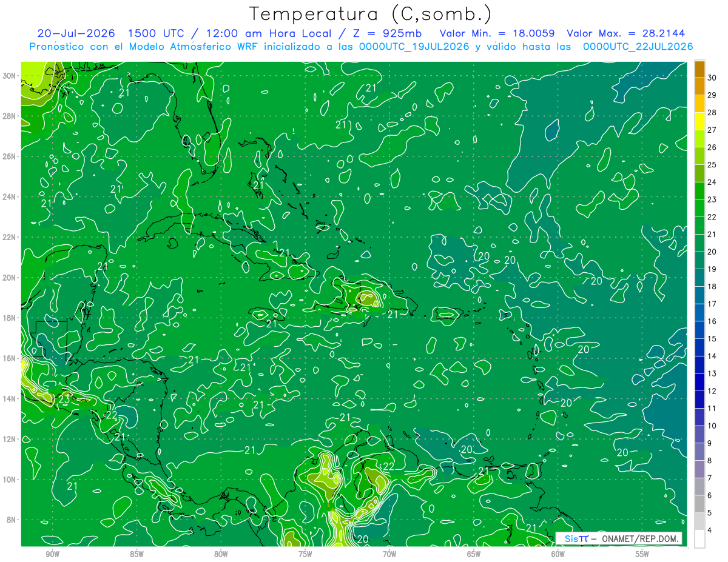This screenshot has height=562, width=728.
Task: Click the "16N" latitude axis label
Action: [9, 358]
